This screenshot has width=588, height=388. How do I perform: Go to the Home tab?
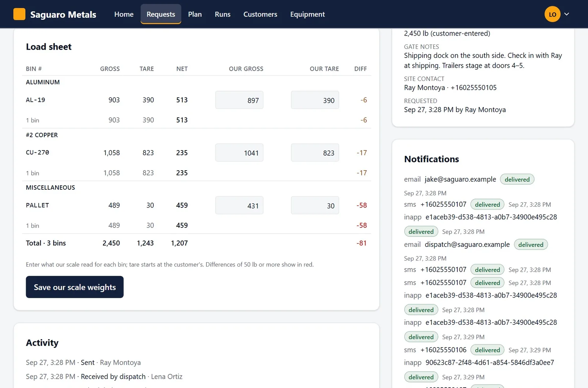coord(124,14)
